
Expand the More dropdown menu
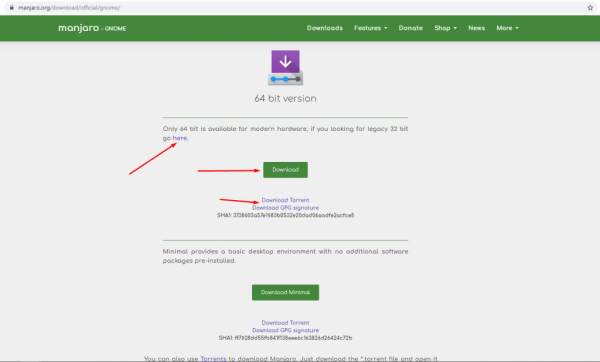coord(507,28)
